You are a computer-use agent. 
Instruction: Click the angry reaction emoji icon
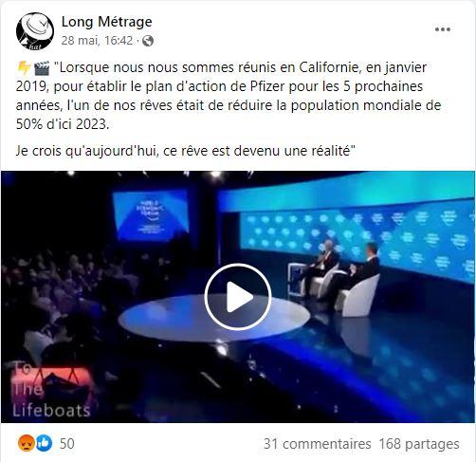[27, 443]
